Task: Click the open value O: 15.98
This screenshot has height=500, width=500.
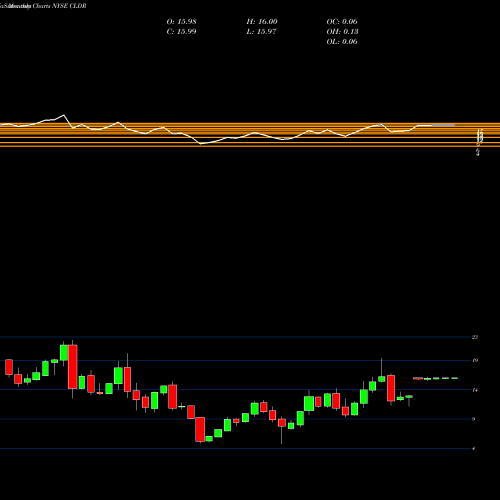Action: (181, 22)
